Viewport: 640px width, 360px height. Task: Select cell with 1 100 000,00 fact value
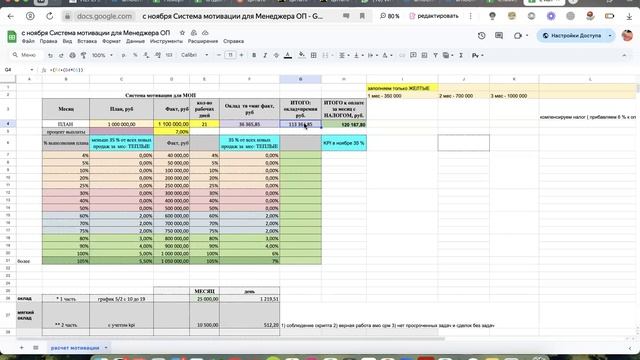click(171, 124)
